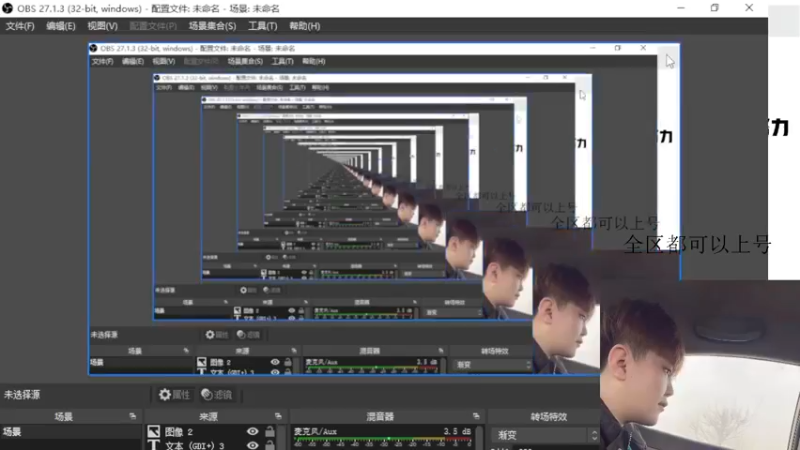Pop out the 混音器 dock panel
The width and height of the screenshot is (800, 450).
tap(476, 416)
